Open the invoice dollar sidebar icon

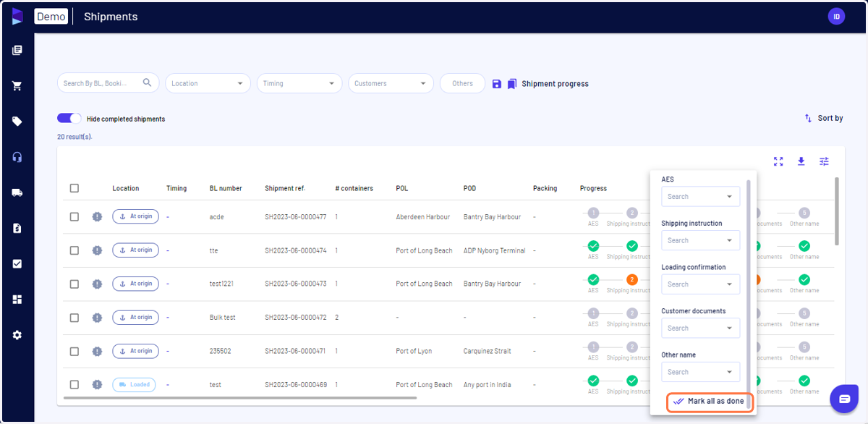point(17,228)
